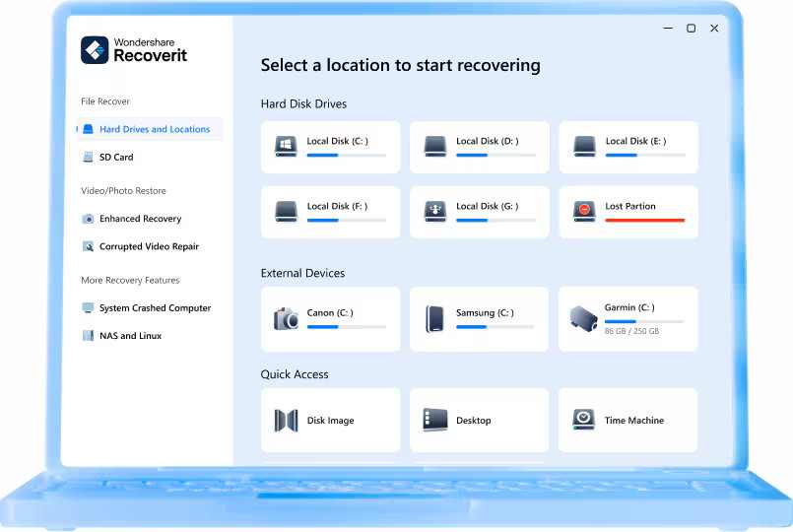Close the Recoverit window
Image resolution: width=793 pixels, height=532 pixels.
tap(714, 29)
